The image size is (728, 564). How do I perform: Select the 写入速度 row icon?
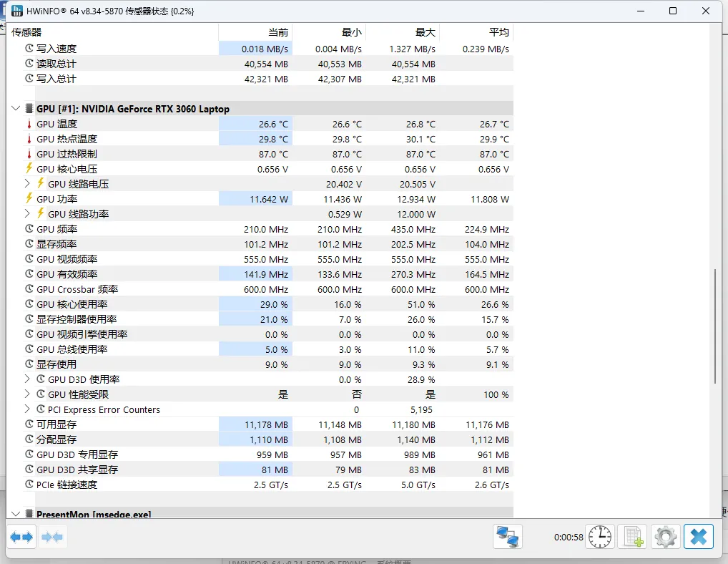point(29,48)
